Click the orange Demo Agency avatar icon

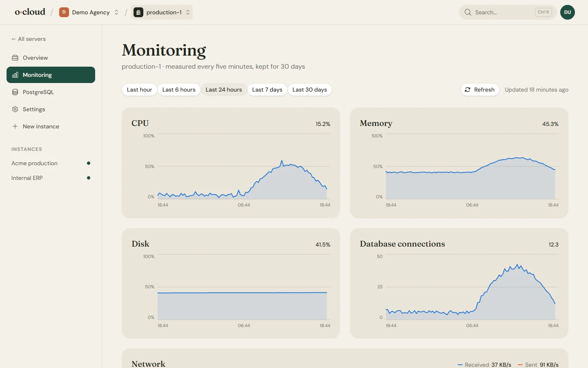[x=64, y=12]
